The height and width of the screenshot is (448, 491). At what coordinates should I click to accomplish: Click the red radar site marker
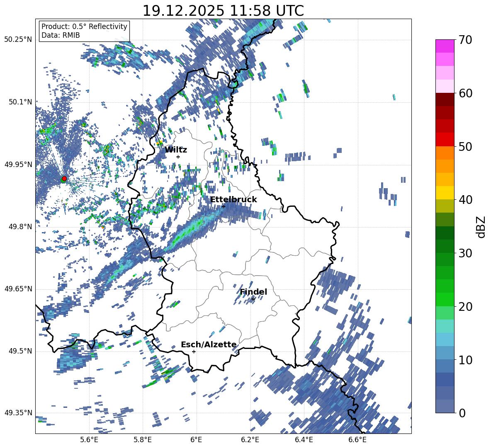coord(64,179)
